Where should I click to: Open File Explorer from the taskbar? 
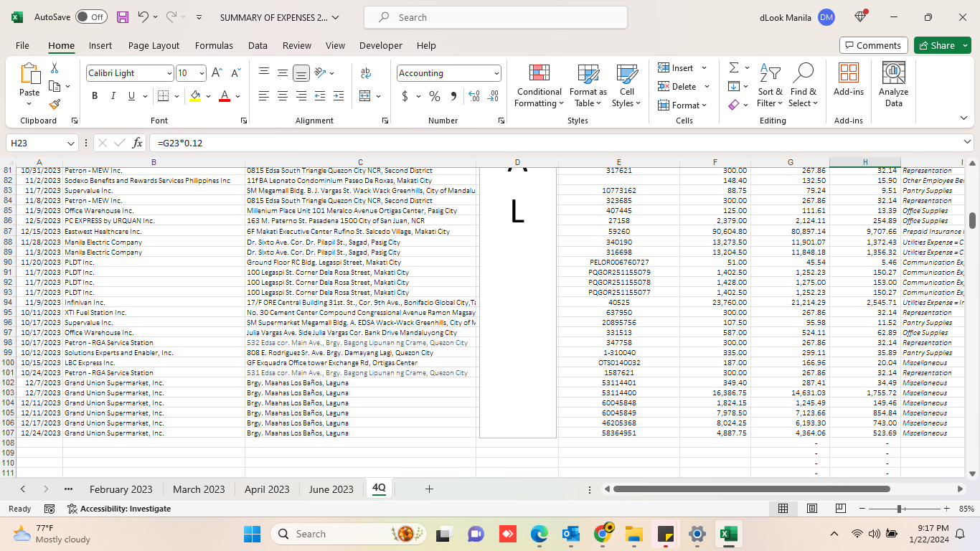[x=633, y=534]
